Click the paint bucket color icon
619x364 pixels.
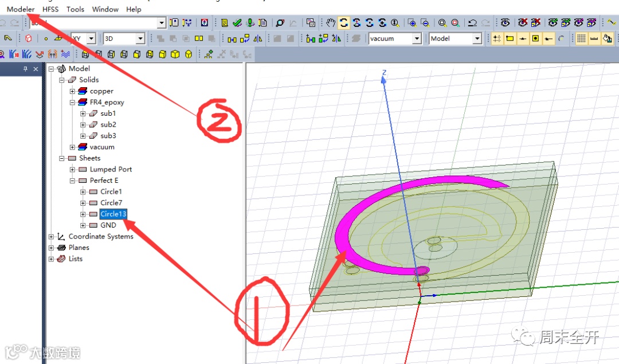[x=607, y=38]
